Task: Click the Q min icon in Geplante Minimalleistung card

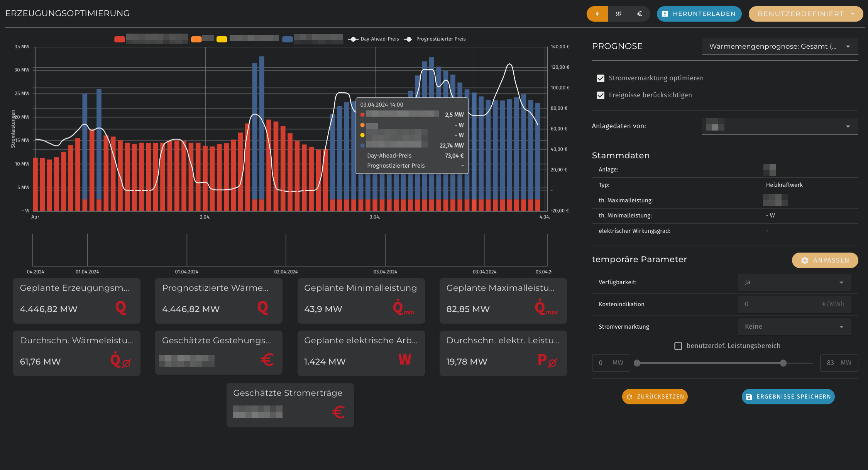Action: click(403, 308)
